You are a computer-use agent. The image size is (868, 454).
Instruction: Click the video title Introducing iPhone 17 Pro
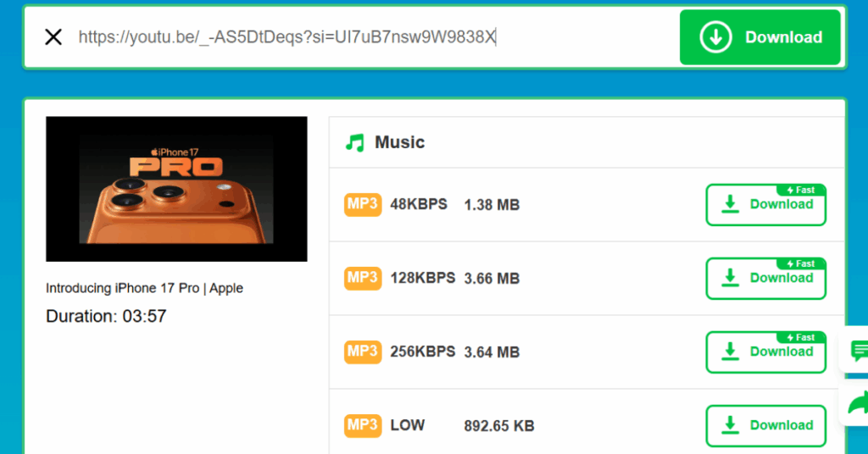[x=144, y=288]
